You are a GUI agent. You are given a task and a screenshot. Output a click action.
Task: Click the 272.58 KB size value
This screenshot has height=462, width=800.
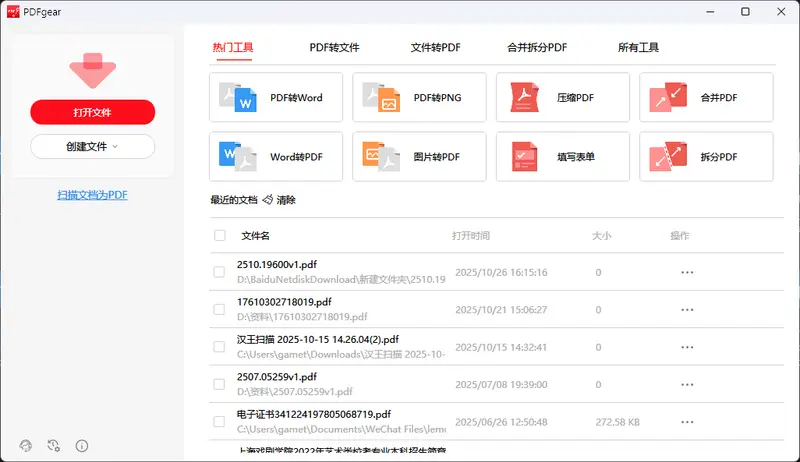pos(617,422)
